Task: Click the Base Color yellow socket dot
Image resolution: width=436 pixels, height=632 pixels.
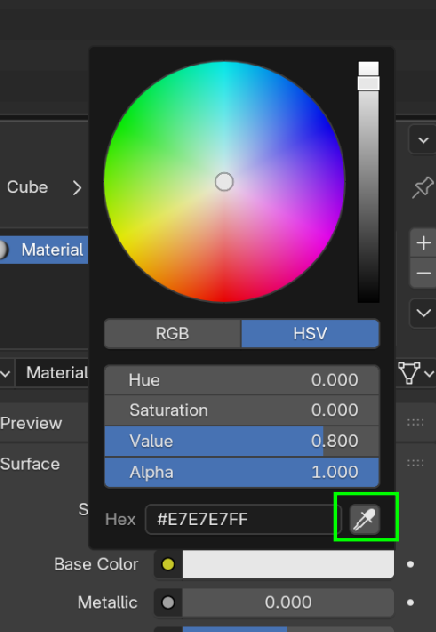Action: 168,564
